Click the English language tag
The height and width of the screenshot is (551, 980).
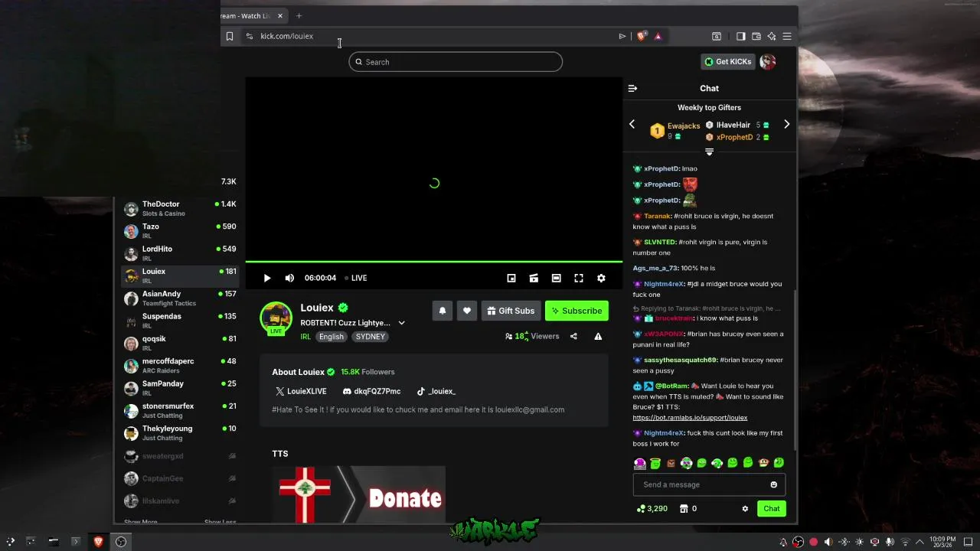(x=332, y=337)
